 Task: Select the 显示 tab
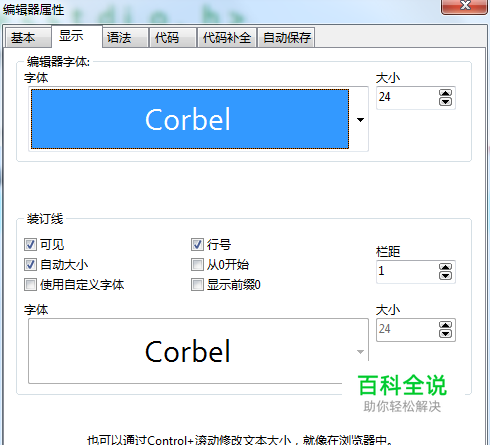[x=77, y=36]
